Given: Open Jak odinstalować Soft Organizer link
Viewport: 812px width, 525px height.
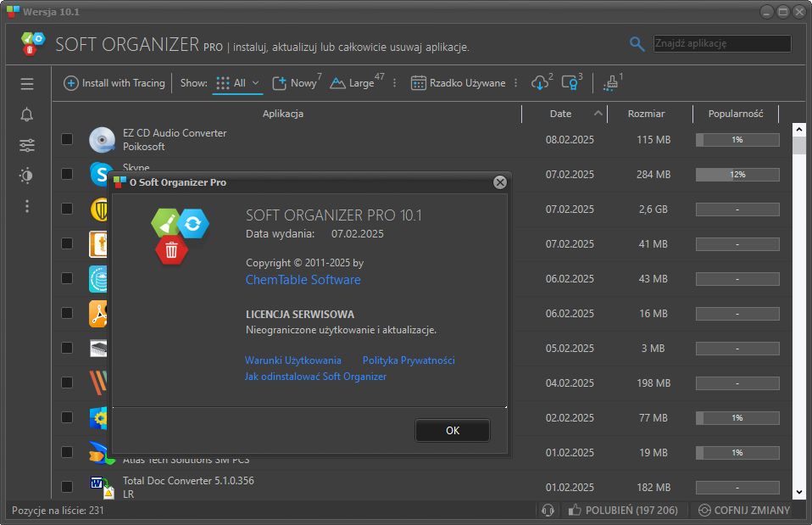Looking at the screenshot, I should click(315, 377).
